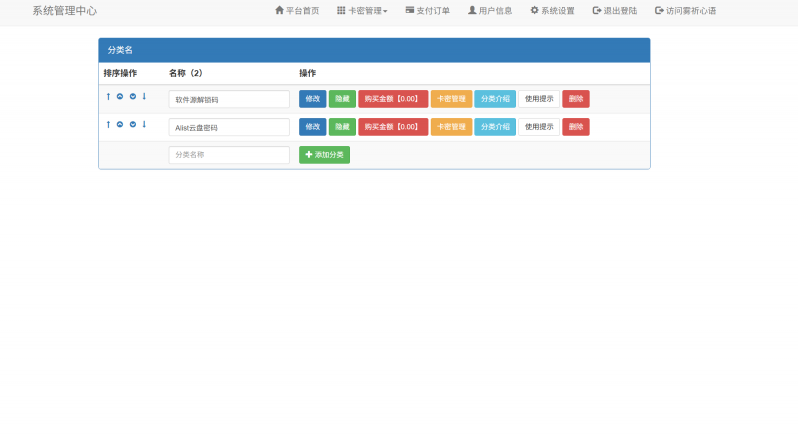Click the move-to-bottom arrow for 软件源解锁码

pos(144,97)
